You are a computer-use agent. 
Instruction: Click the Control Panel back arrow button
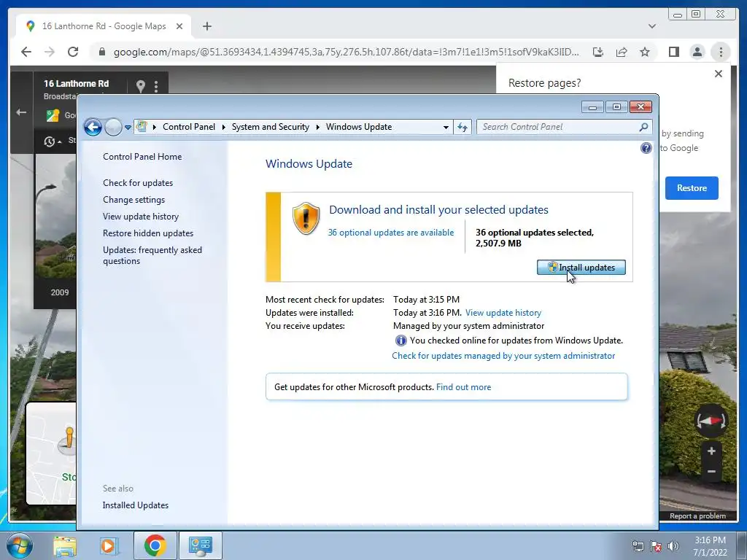tap(93, 127)
